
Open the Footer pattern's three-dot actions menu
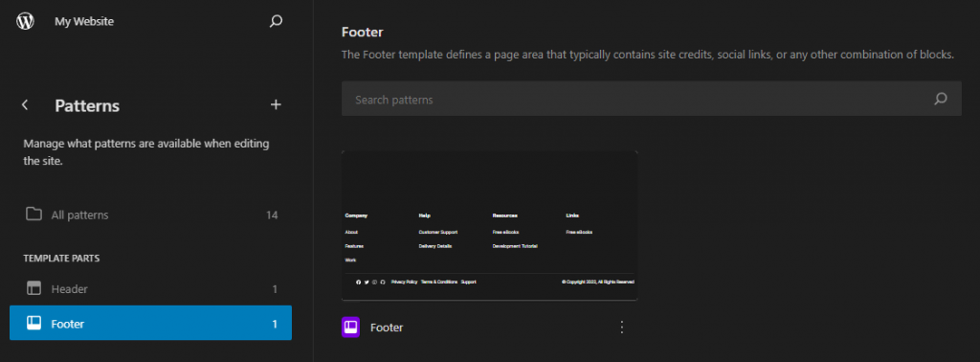621,327
